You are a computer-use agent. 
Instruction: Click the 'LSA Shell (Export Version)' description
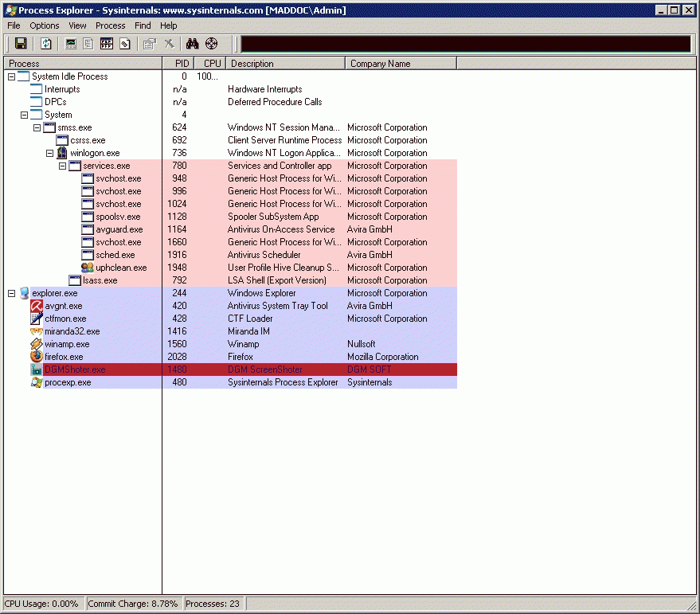pyautogui.click(x=277, y=280)
